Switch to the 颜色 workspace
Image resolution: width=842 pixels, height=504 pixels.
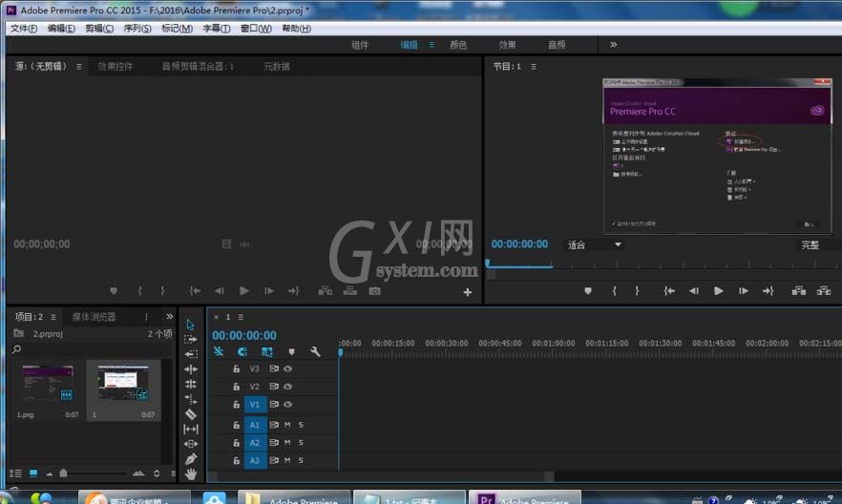(458, 45)
